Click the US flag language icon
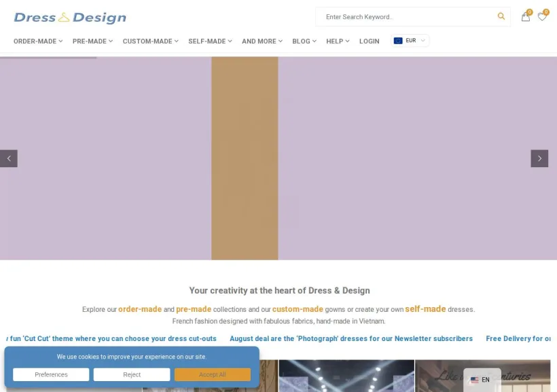This screenshot has width=557, height=392. 474,380
